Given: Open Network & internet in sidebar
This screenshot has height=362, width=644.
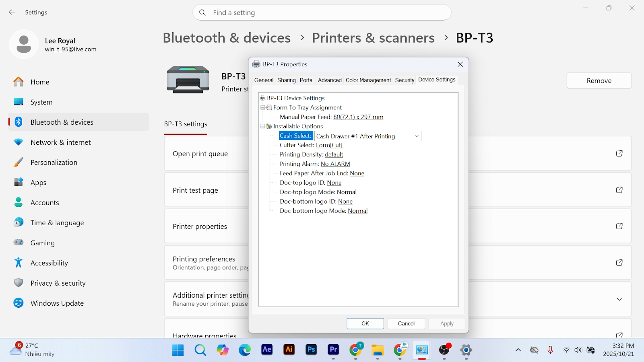Looking at the screenshot, I should point(79,142).
